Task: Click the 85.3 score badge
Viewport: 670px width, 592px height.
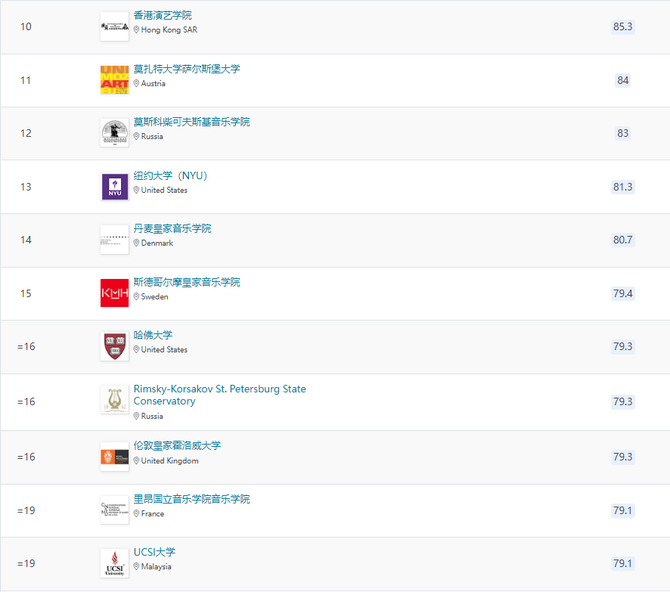Action: click(623, 27)
